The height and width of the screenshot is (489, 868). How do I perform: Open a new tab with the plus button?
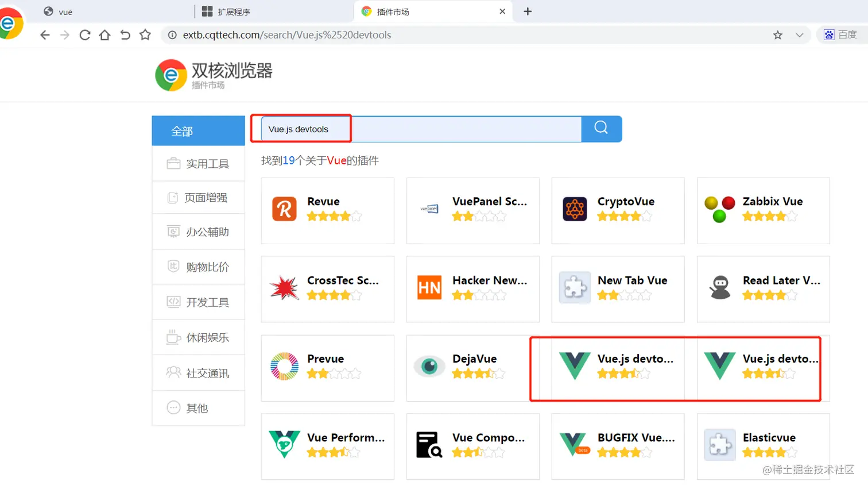[528, 11]
